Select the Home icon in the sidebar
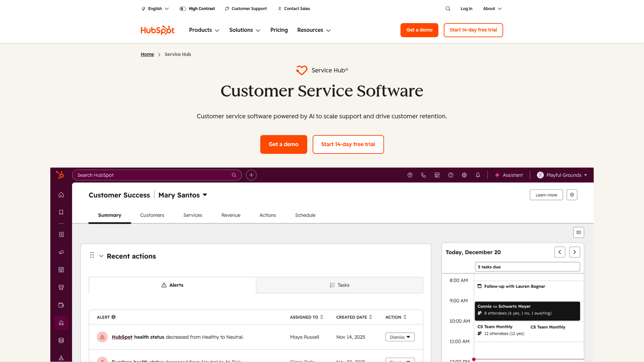The height and width of the screenshot is (362, 644). coord(61,194)
